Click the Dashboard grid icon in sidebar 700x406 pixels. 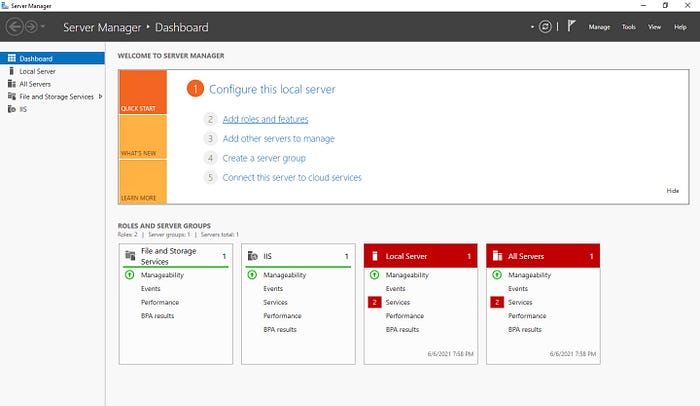(x=12, y=58)
